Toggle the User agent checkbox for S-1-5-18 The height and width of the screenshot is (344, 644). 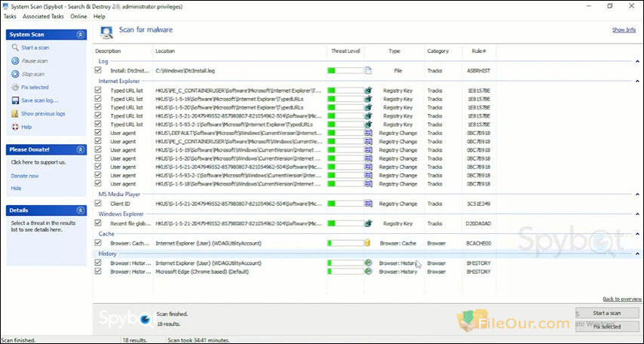click(98, 184)
